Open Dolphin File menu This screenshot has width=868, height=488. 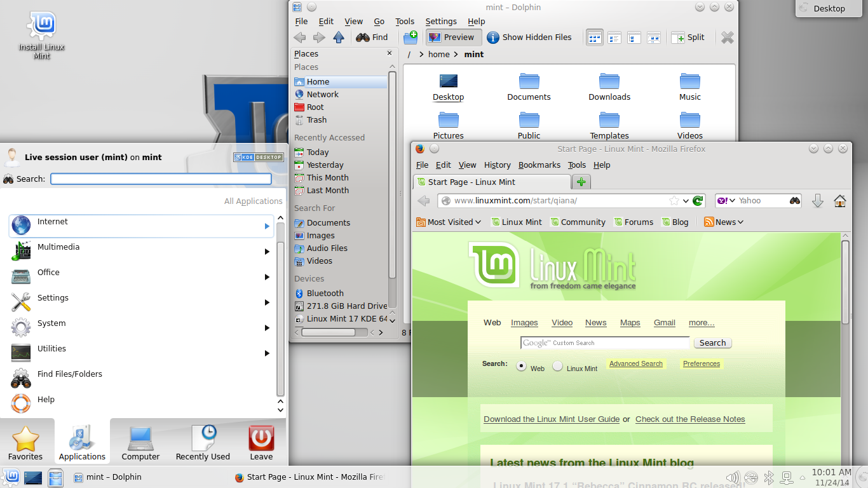301,22
